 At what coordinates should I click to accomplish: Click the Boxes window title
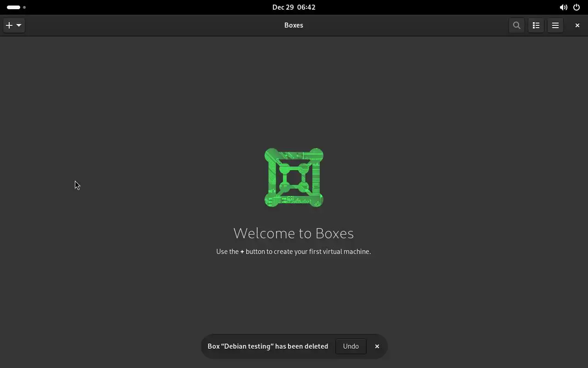pos(294,25)
